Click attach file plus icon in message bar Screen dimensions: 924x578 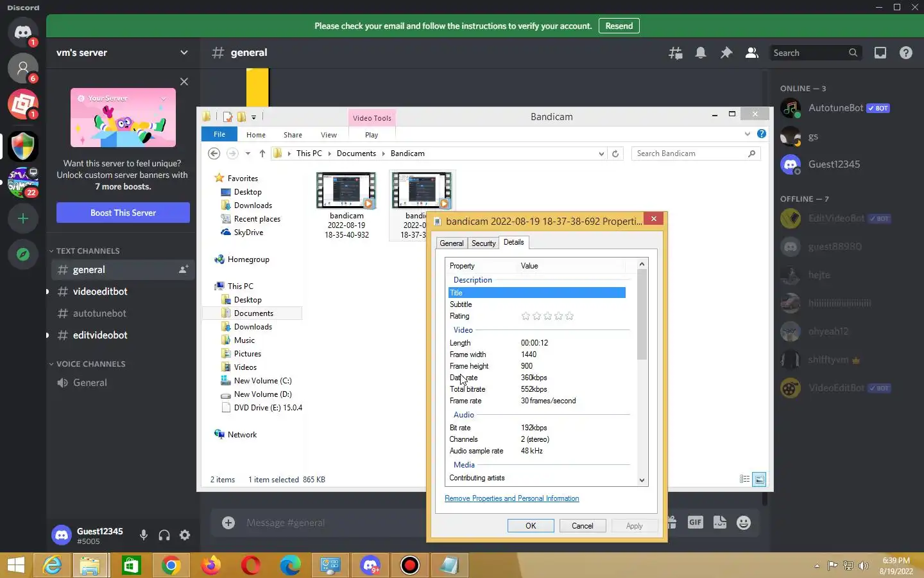pyautogui.click(x=228, y=523)
